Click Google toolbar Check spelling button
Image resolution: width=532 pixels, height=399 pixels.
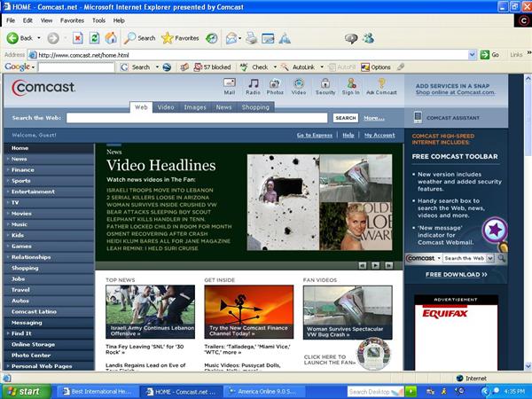254,67
